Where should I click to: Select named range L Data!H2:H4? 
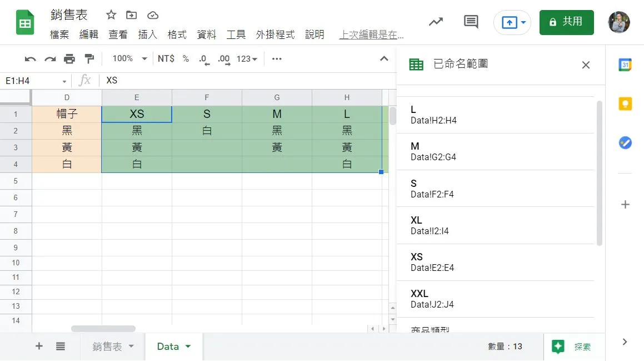[496, 115]
